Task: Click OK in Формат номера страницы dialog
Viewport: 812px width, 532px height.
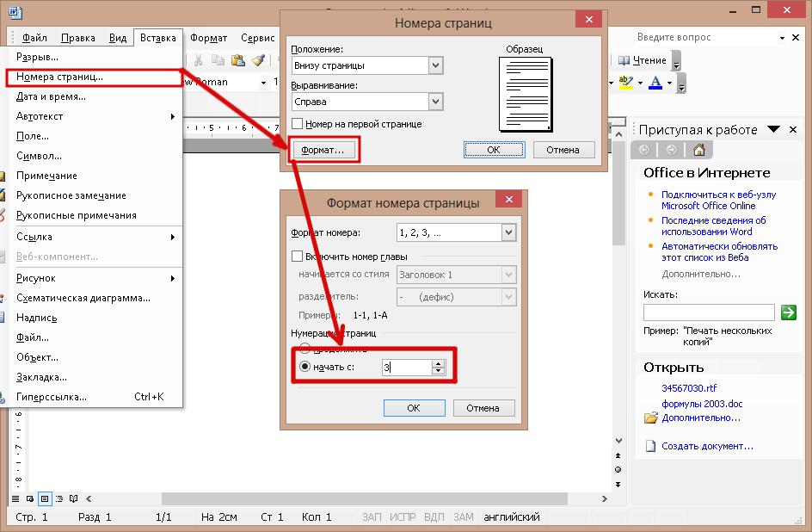Action: pyautogui.click(x=414, y=408)
